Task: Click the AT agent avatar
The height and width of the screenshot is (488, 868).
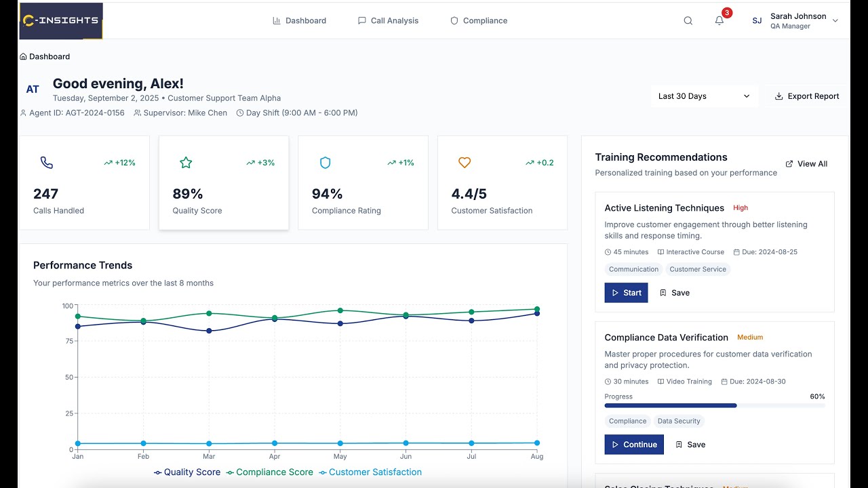Action: click(x=33, y=89)
